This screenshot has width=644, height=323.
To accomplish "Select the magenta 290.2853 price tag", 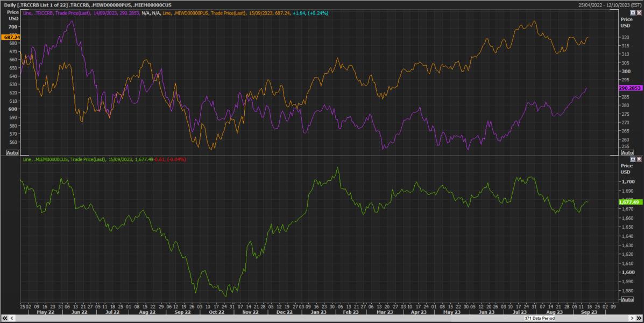I will (630, 88).
